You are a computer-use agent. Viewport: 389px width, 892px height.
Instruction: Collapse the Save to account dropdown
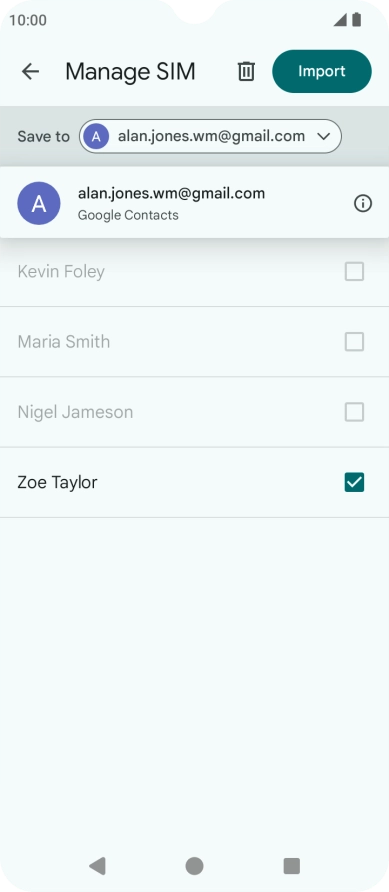coord(210,137)
